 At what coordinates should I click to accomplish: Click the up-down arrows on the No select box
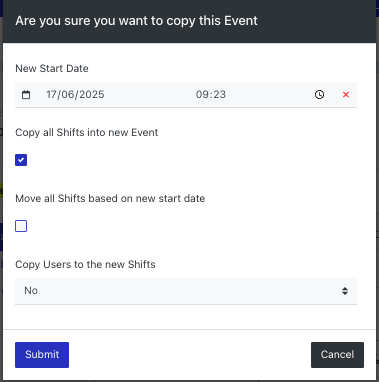pyautogui.click(x=345, y=291)
